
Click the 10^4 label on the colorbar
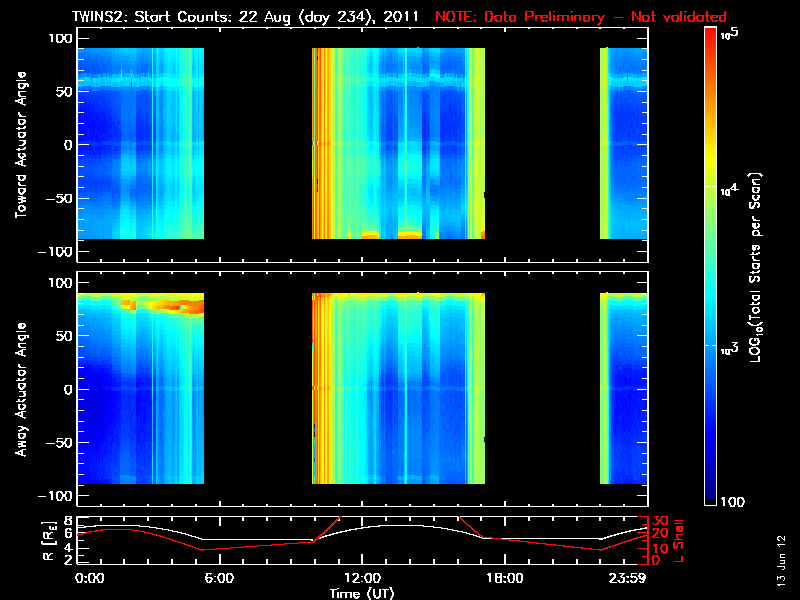[730, 190]
